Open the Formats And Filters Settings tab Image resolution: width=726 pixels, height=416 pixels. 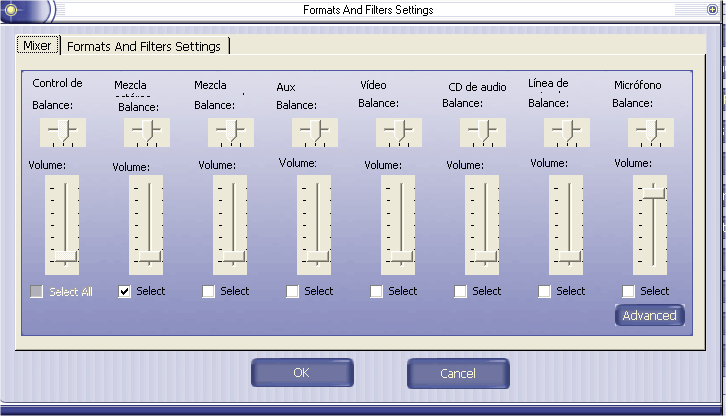pyautogui.click(x=144, y=46)
